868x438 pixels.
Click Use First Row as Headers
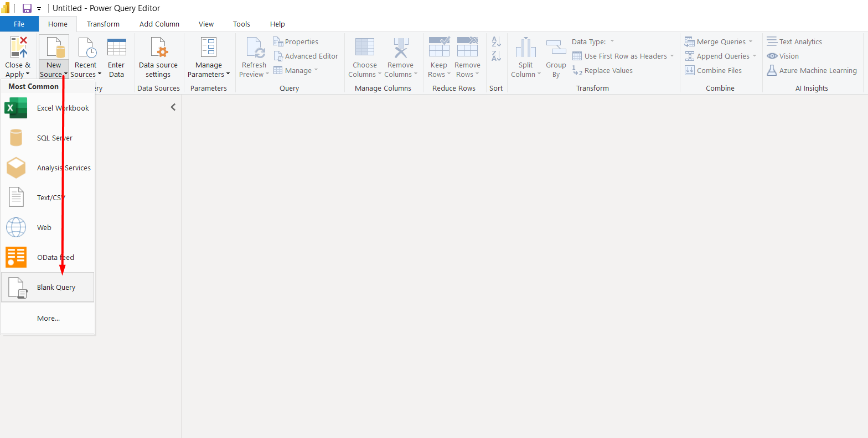pos(619,56)
